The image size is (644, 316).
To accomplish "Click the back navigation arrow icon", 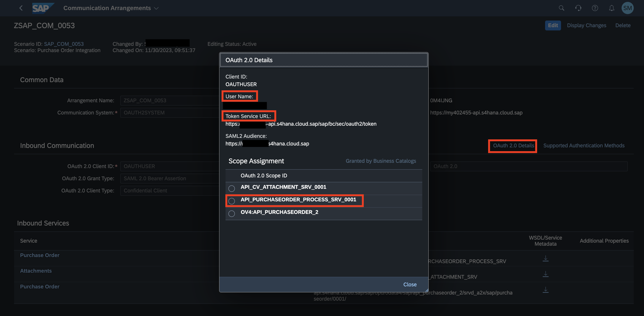I will (x=21, y=7).
